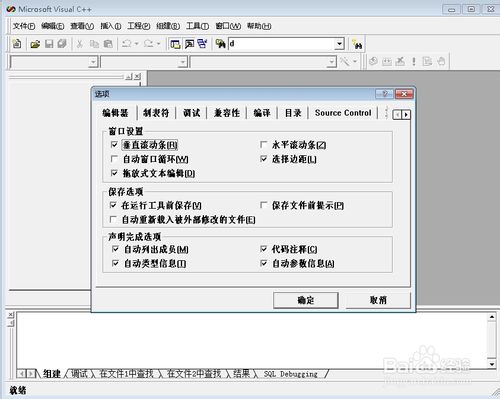Image resolution: width=500 pixels, height=399 pixels.
Task: Click the Search help icon right of find box
Action: (x=357, y=44)
